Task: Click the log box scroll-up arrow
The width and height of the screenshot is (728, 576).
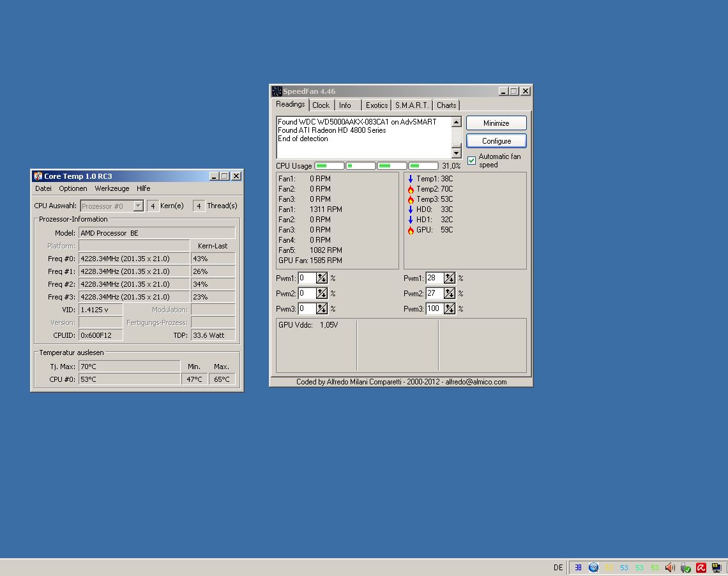Action: [457, 122]
